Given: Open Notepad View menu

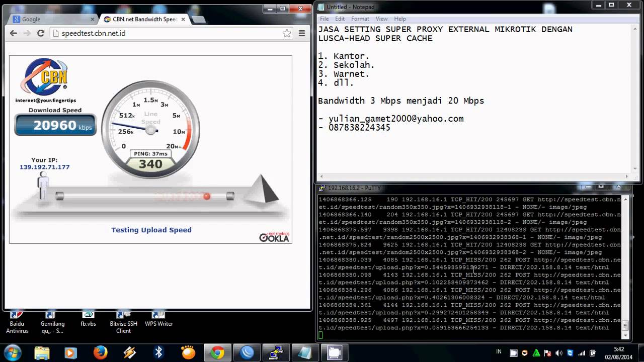Looking at the screenshot, I should pos(381,19).
